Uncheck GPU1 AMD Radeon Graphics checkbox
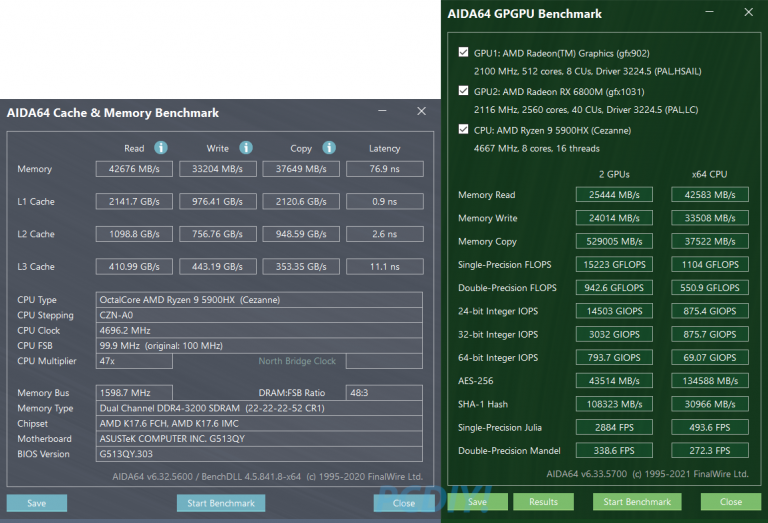The width and height of the screenshot is (768, 523). [x=463, y=52]
